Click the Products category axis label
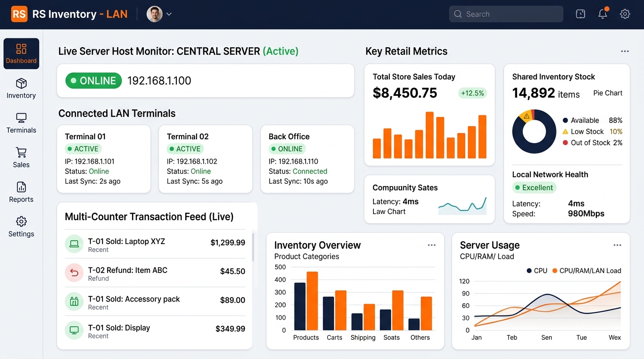This screenshot has height=359, width=644. pyautogui.click(x=306, y=337)
